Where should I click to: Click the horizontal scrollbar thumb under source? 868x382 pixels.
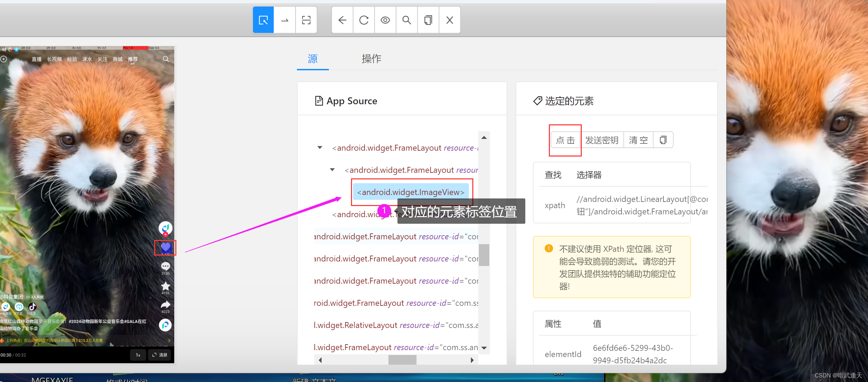(402, 360)
